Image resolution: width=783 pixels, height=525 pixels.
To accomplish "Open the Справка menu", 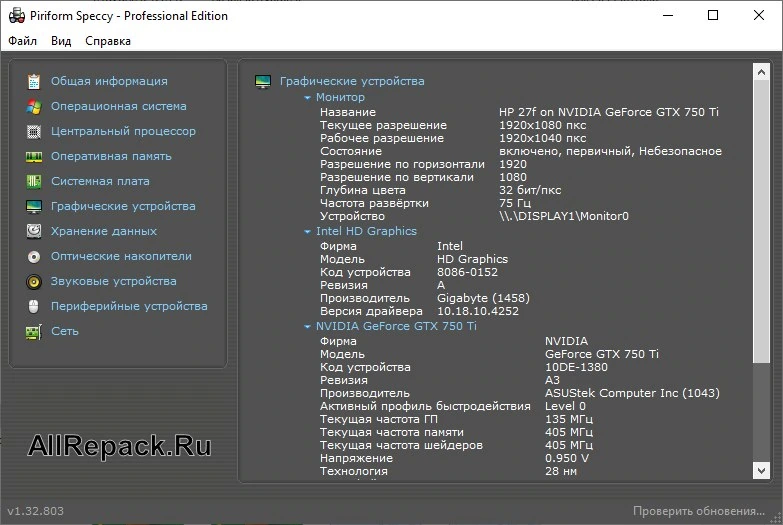I will [108, 41].
